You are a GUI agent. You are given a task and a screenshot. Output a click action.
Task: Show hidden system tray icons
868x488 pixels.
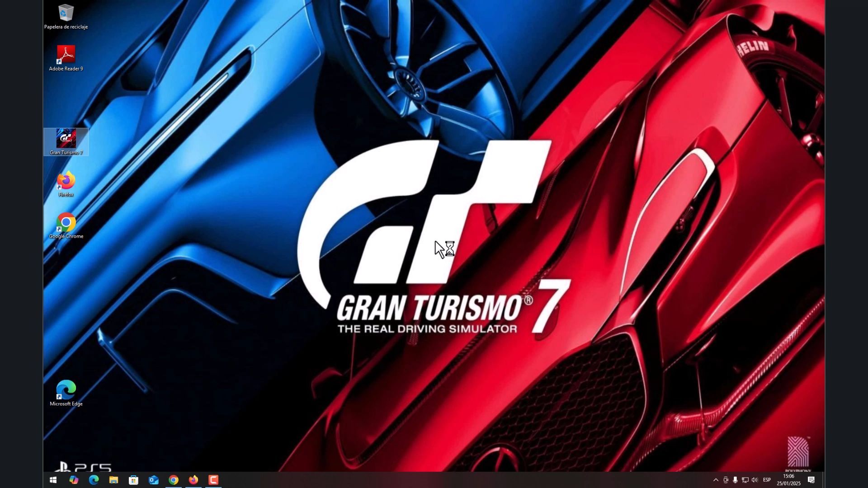point(716,480)
